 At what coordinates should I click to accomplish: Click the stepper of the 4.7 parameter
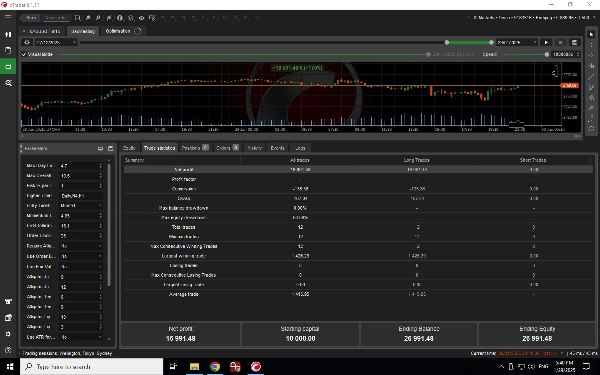[101, 166]
